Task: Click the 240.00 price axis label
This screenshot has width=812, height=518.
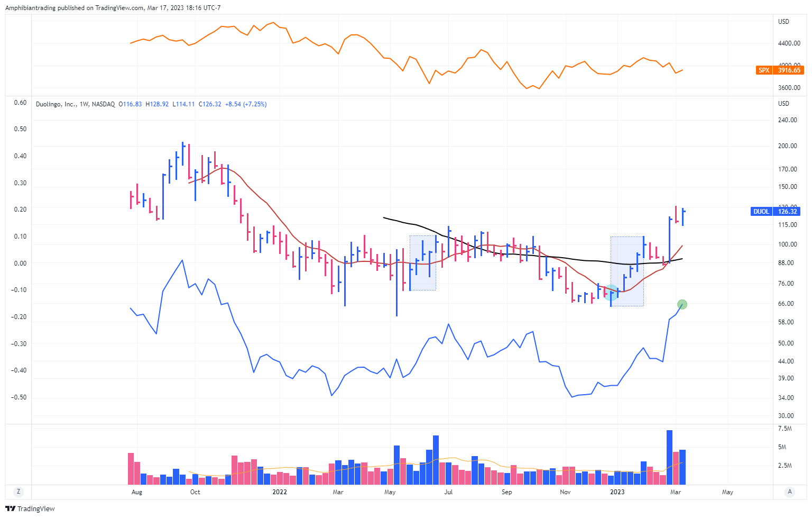Action: [788, 120]
